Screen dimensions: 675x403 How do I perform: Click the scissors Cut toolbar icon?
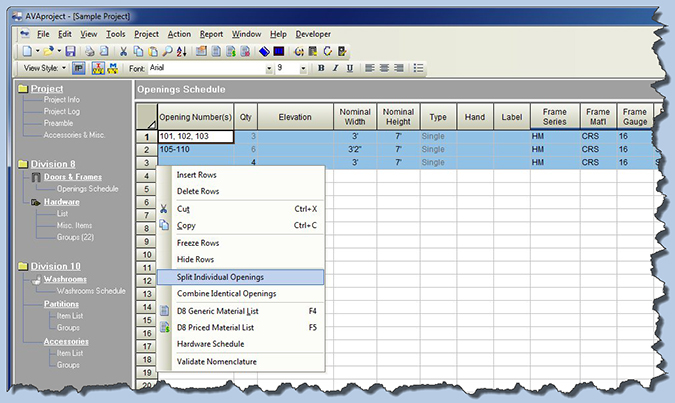point(123,51)
